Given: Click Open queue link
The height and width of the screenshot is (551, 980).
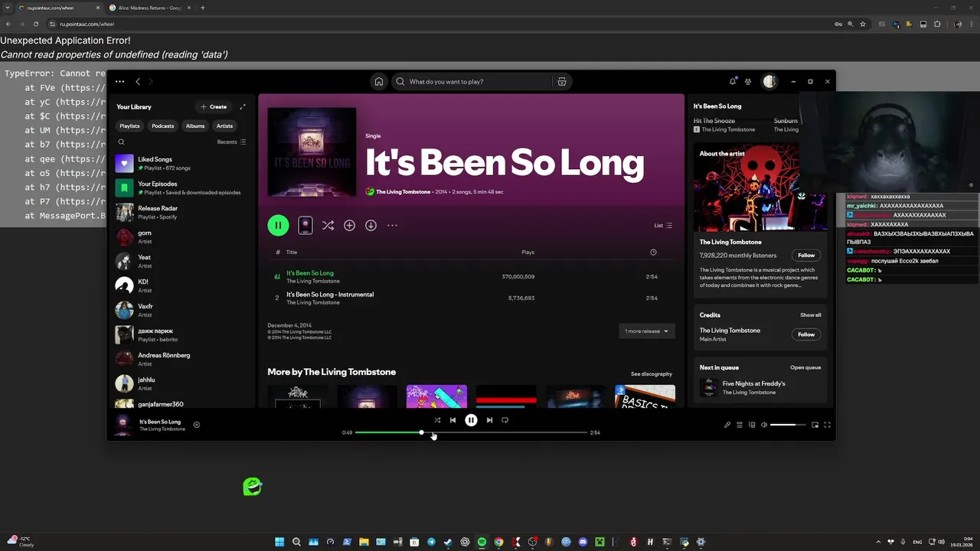Looking at the screenshot, I should tap(805, 367).
